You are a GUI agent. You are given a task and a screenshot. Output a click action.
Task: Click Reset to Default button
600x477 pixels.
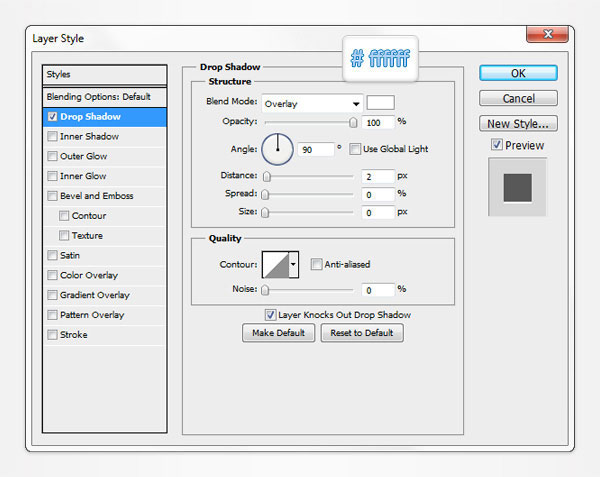[x=362, y=333]
